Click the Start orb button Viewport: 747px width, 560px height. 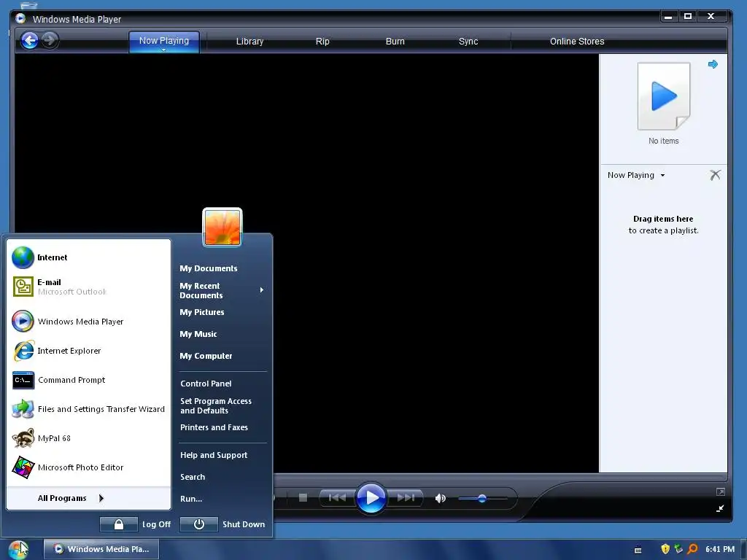click(x=18, y=549)
